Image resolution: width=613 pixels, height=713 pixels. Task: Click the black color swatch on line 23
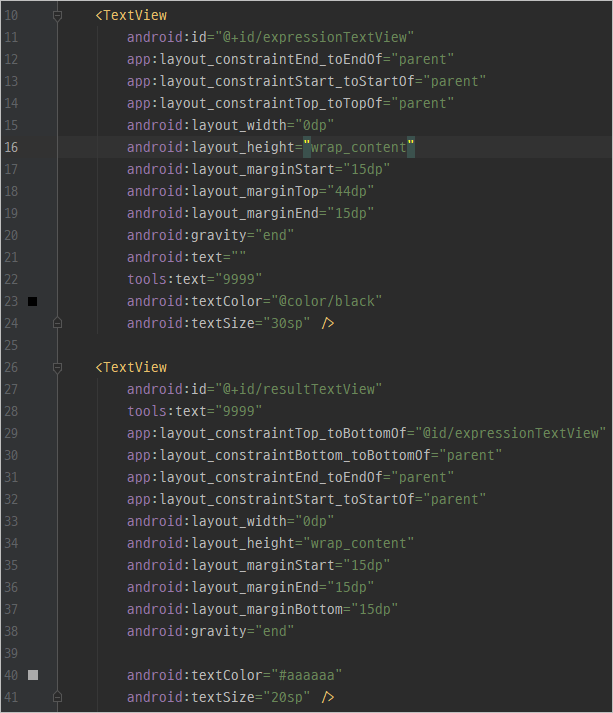[32, 301]
